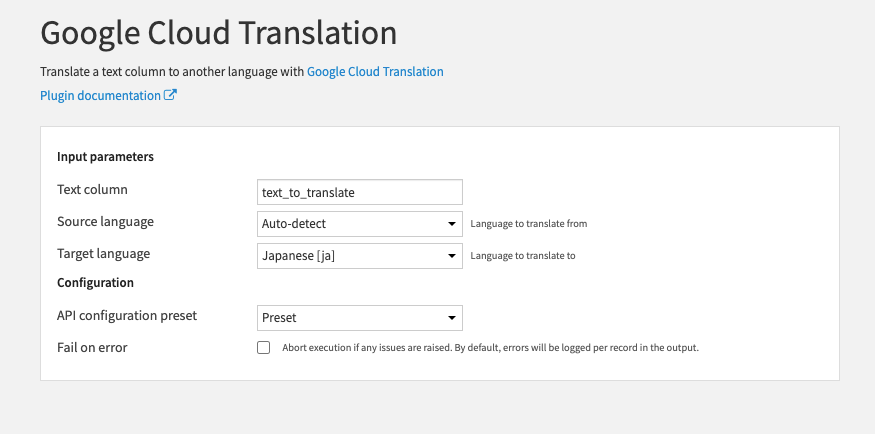
Task: Click the 'Language to translate to' hint
Action: click(523, 256)
